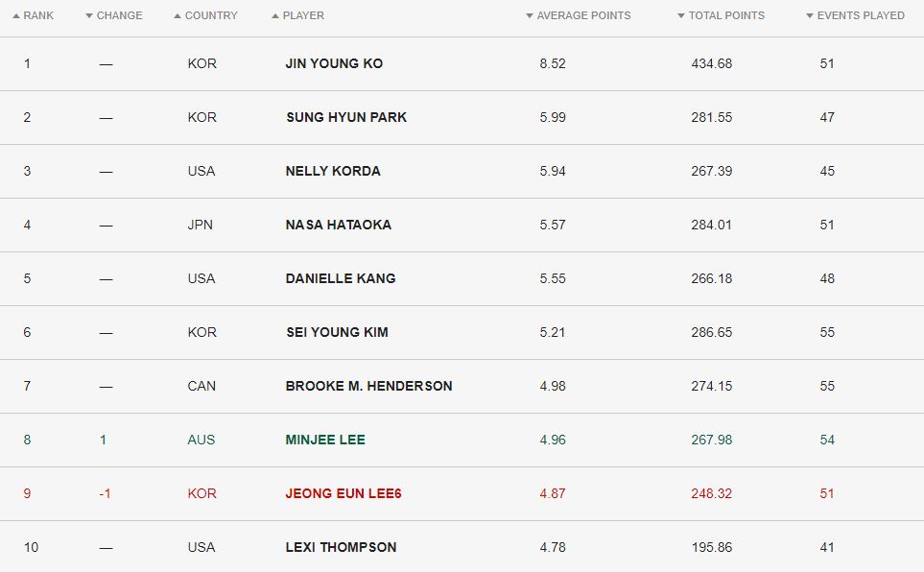Open Nelly Korda's player profile

(x=333, y=171)
